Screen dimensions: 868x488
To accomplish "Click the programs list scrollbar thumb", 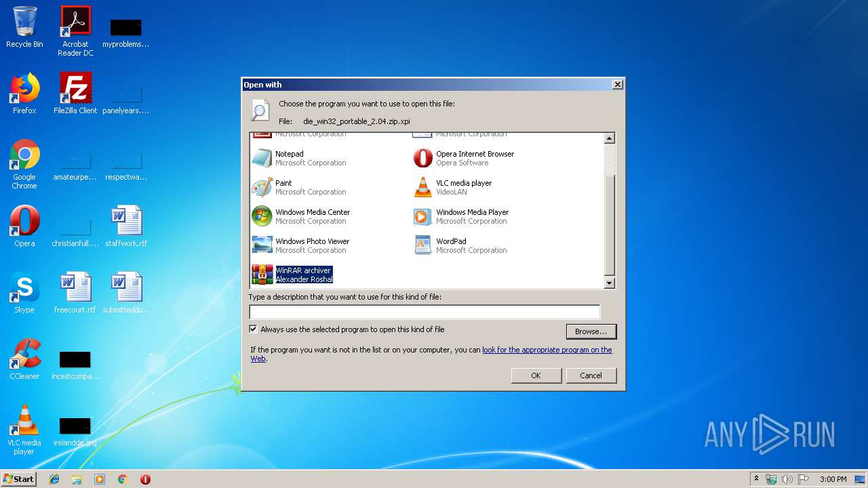I will click(609, 224).
